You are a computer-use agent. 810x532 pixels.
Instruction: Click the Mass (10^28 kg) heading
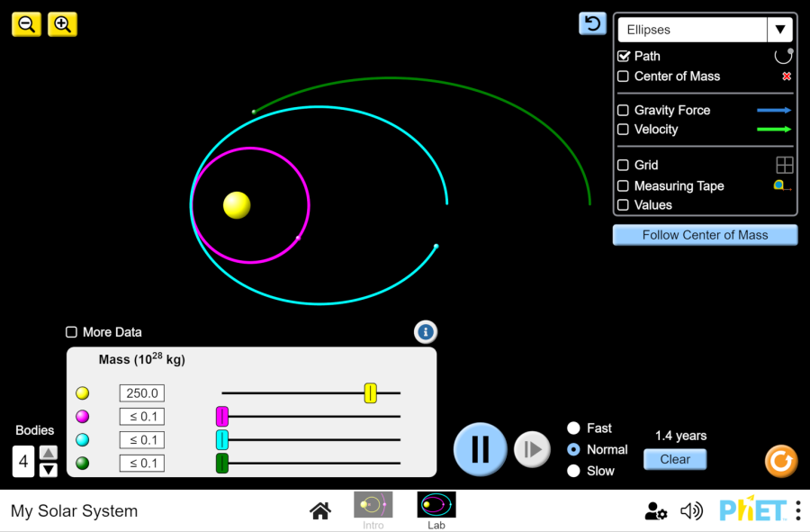point(142,359)
